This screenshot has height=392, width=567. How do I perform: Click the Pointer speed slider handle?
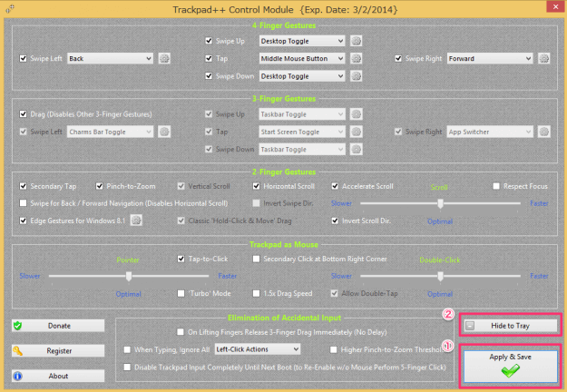(130, 276)
